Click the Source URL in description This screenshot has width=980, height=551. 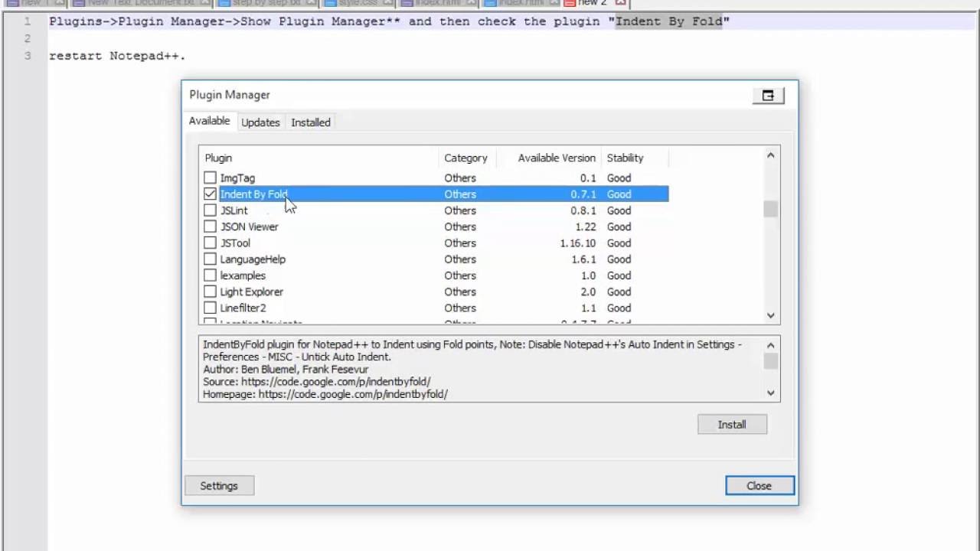click(x=335, y=381)
